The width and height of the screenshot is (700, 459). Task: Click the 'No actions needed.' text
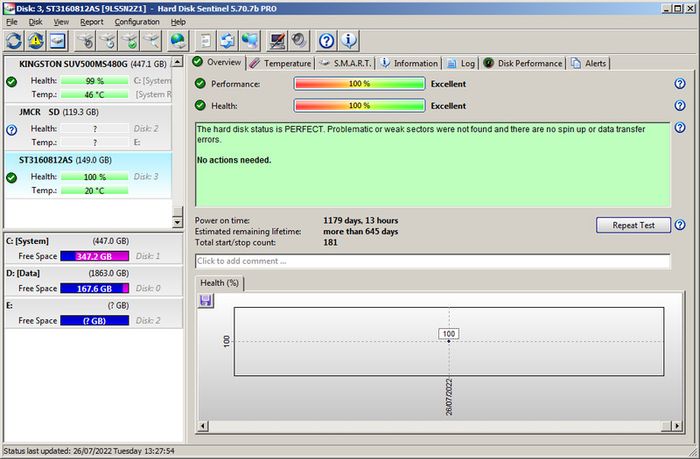pyautogui.click(x=234, y=160)
